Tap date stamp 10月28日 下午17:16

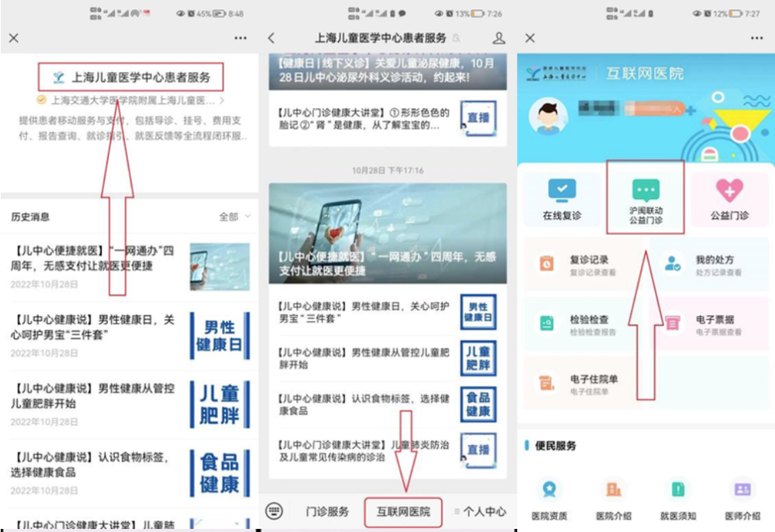click(387, 170)
